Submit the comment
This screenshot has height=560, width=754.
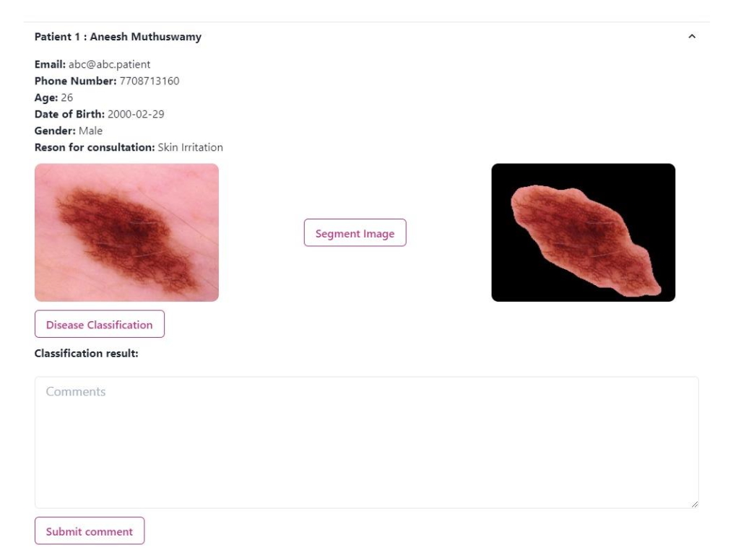pos(90,530)
